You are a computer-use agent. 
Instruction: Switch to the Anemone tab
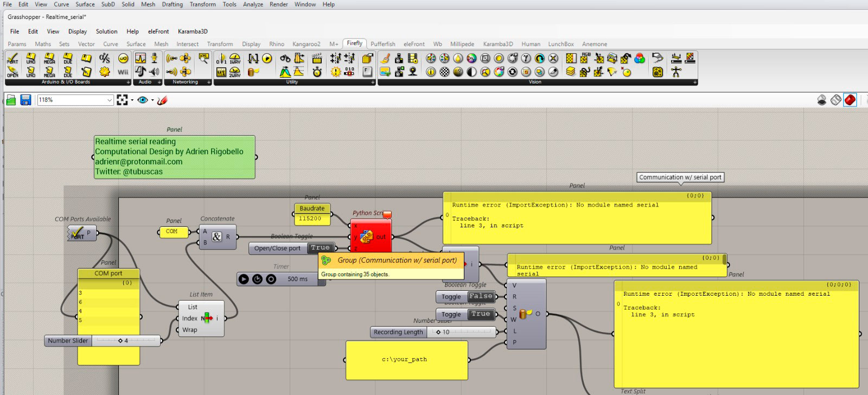pos(595,44)
